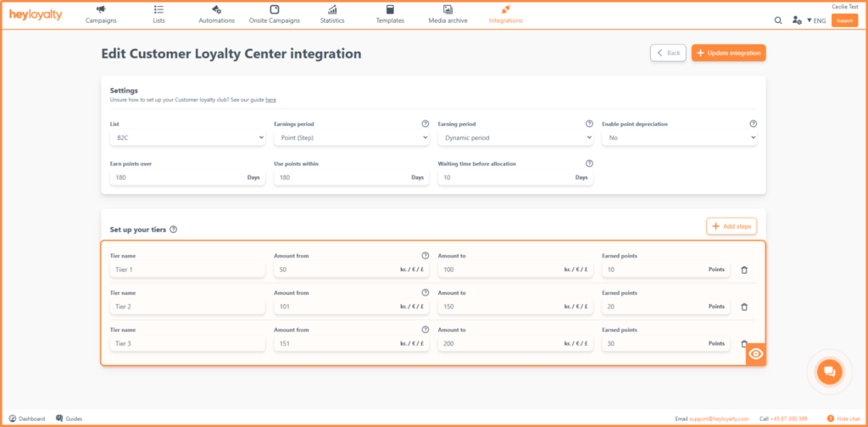The height and width of the screenshot is (427, 868).
Task: Expand the Point (Step) earnings dropdown
Action: 352,138
